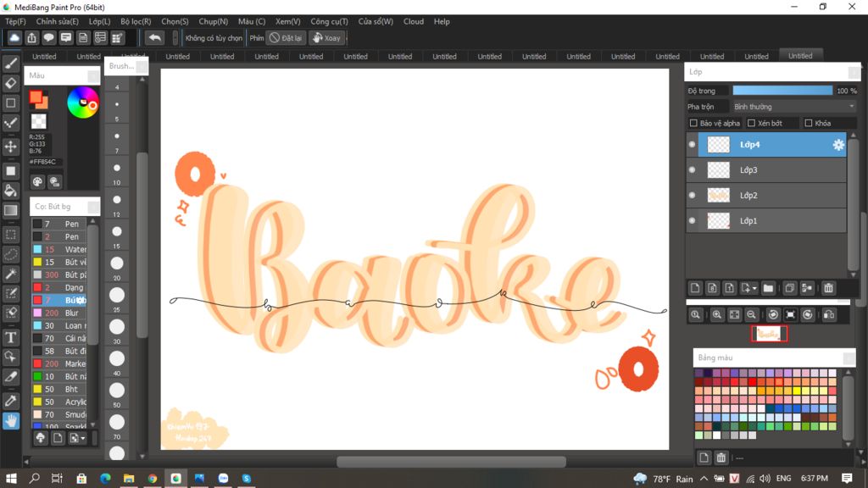868x488 pixels.
Task: Select the orange foreground color swatch
Action: coord(36,98)
